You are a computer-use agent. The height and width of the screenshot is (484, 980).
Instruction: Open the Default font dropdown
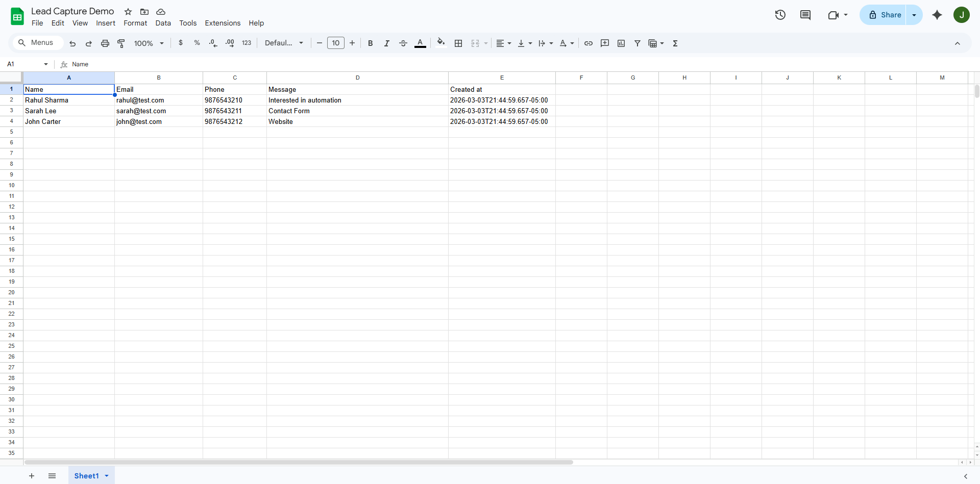284,43
